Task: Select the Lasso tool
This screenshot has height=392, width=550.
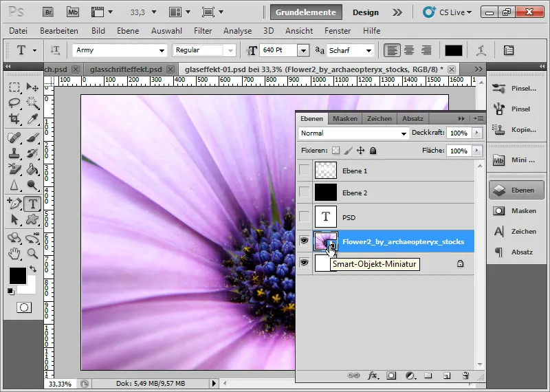Action: pos(14,103)
